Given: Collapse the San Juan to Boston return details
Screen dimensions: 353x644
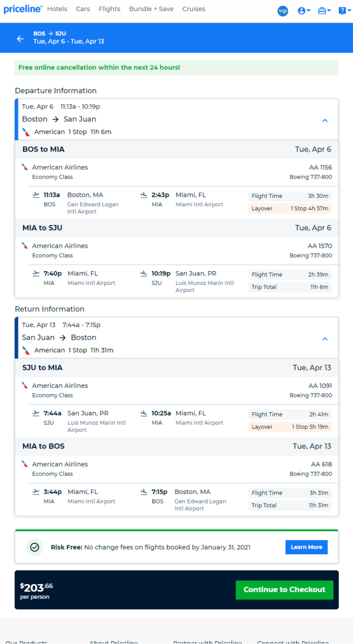Looking at the screenshot, I should pos(325,339).
